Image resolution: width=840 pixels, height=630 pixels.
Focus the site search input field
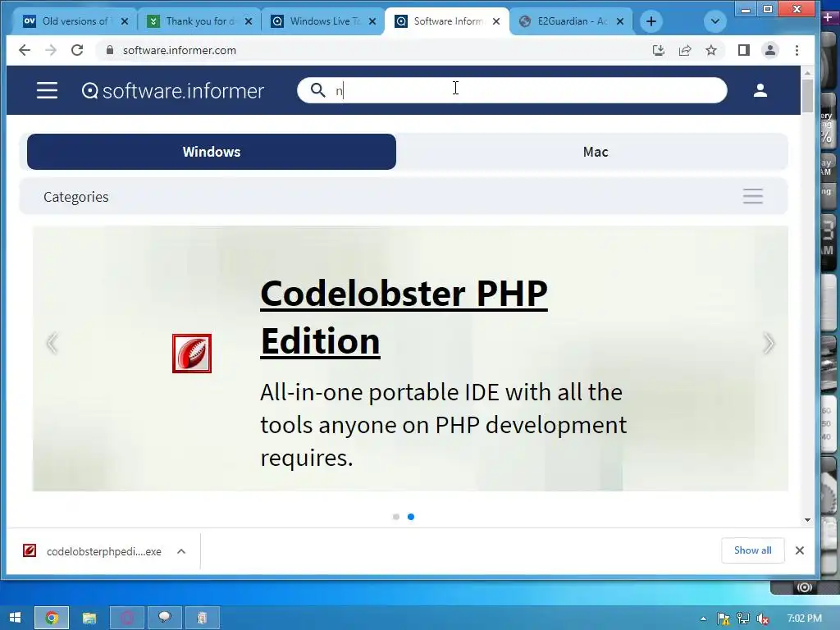[512, 90]
